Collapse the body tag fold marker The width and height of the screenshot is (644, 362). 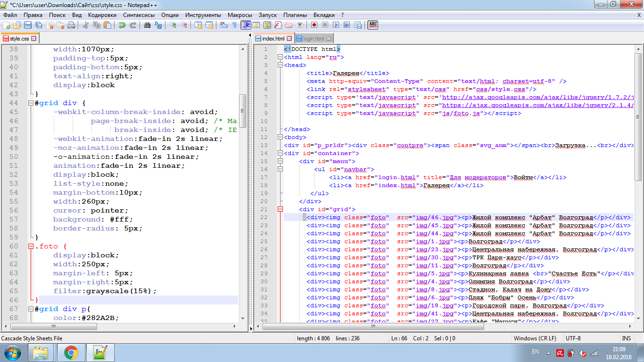tap(280, 137)
